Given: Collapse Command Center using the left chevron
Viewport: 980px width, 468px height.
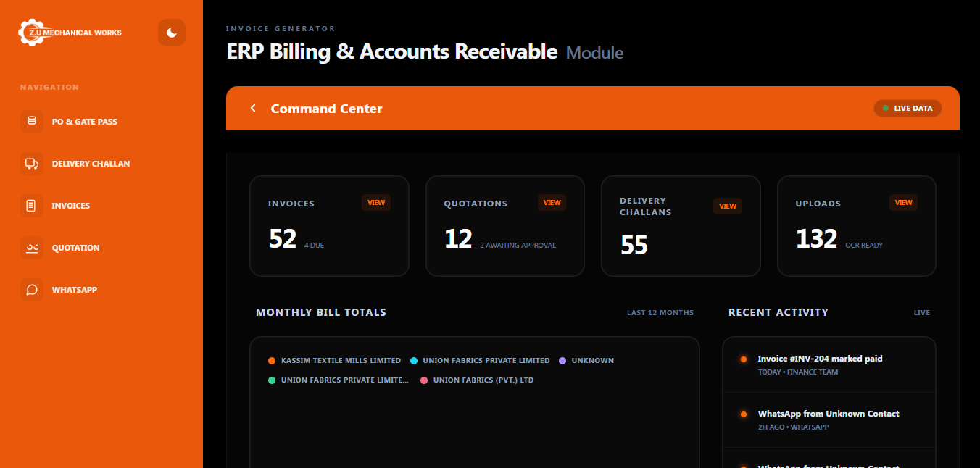Looking at the screenshot, I should tap(253, 106).
